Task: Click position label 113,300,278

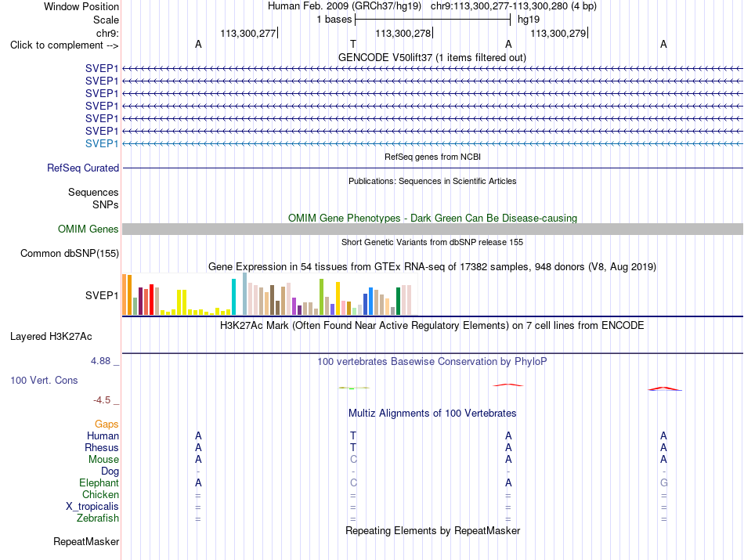Action: pos(403,33)
